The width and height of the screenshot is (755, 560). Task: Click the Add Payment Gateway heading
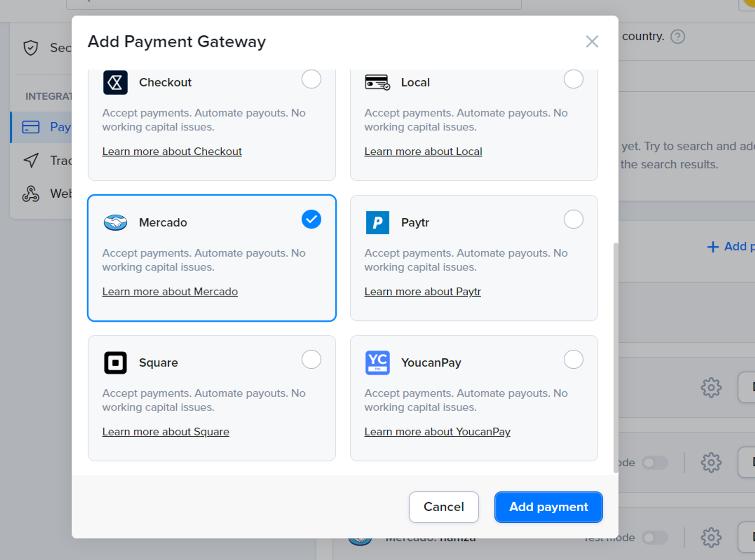point(177,42)
